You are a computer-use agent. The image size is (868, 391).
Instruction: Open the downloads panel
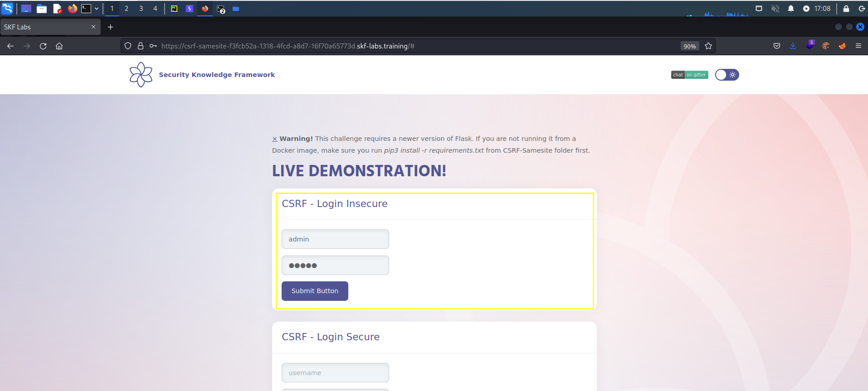pyautogui.click(x=793, y=46)
